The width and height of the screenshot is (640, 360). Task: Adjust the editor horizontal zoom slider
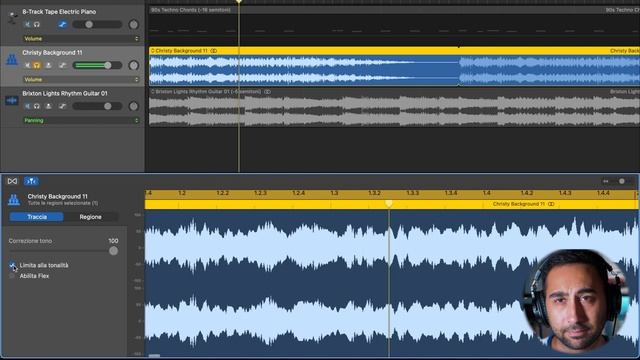[622, 181]
